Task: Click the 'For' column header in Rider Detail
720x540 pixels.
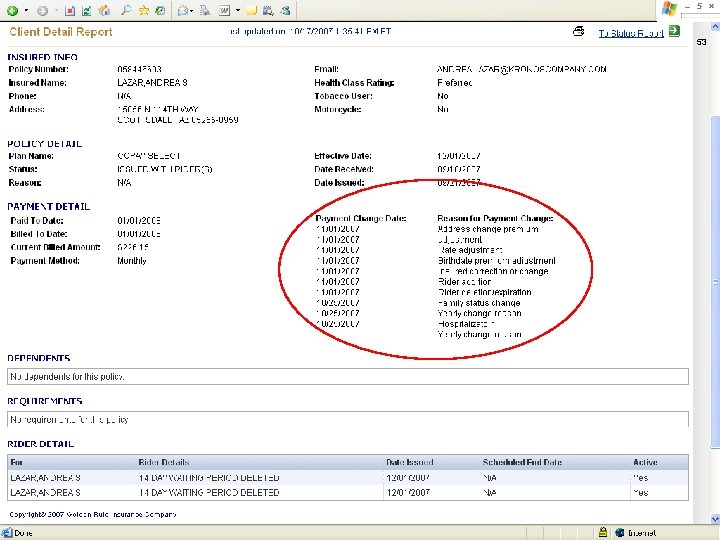Action: coord(16,462)
